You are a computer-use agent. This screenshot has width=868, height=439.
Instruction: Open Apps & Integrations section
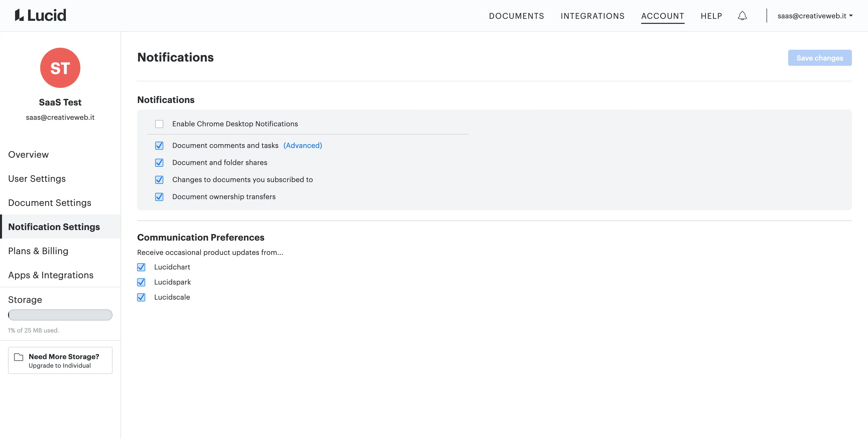tap(60, 275)
